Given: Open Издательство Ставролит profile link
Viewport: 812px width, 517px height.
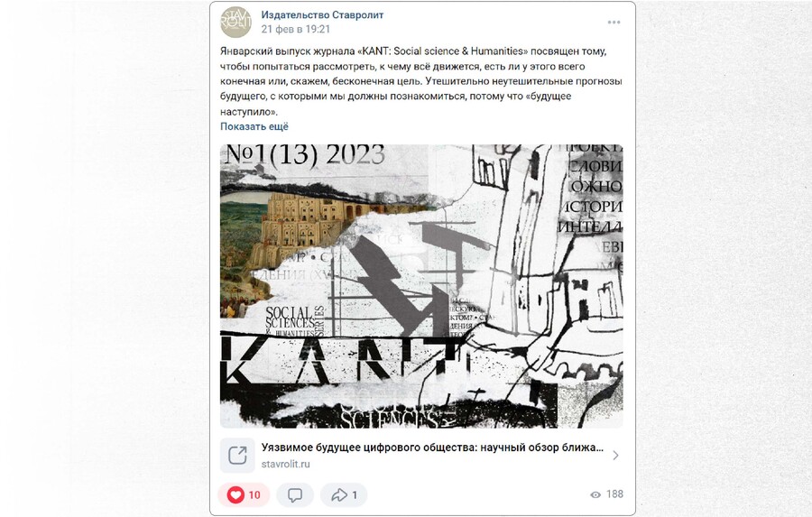Looking at the screenshot, I should pos(322,14).
